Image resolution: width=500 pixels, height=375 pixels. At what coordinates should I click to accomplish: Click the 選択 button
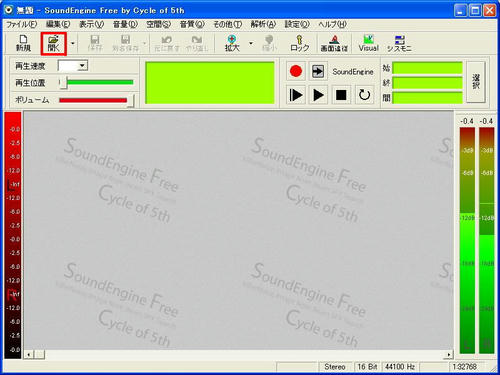(x=476, y=82)
